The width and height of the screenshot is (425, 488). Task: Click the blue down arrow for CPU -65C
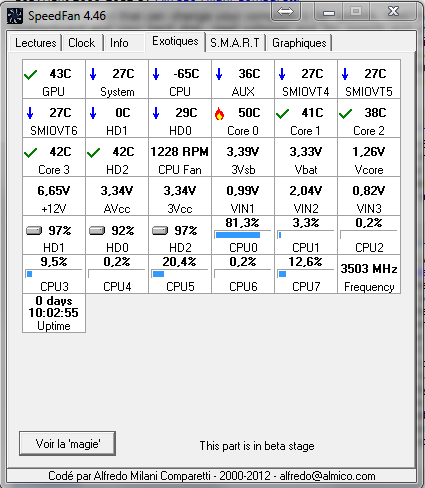(156, 74)
